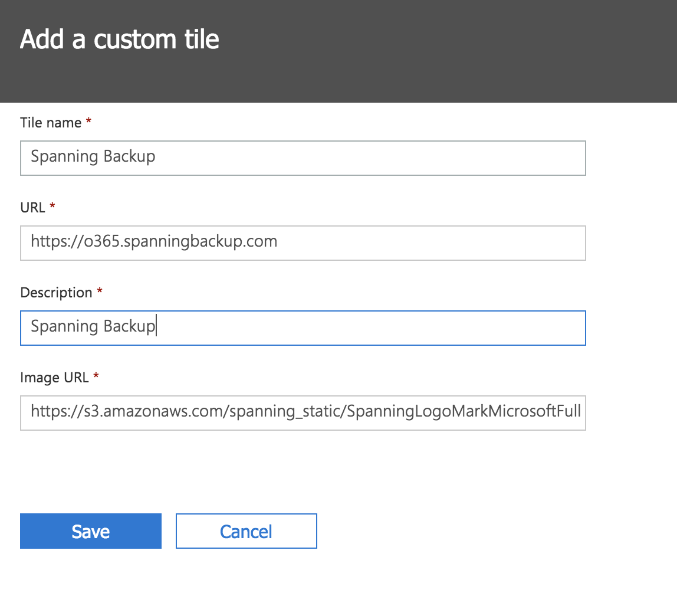Click into the Description text box

point(303,328)
